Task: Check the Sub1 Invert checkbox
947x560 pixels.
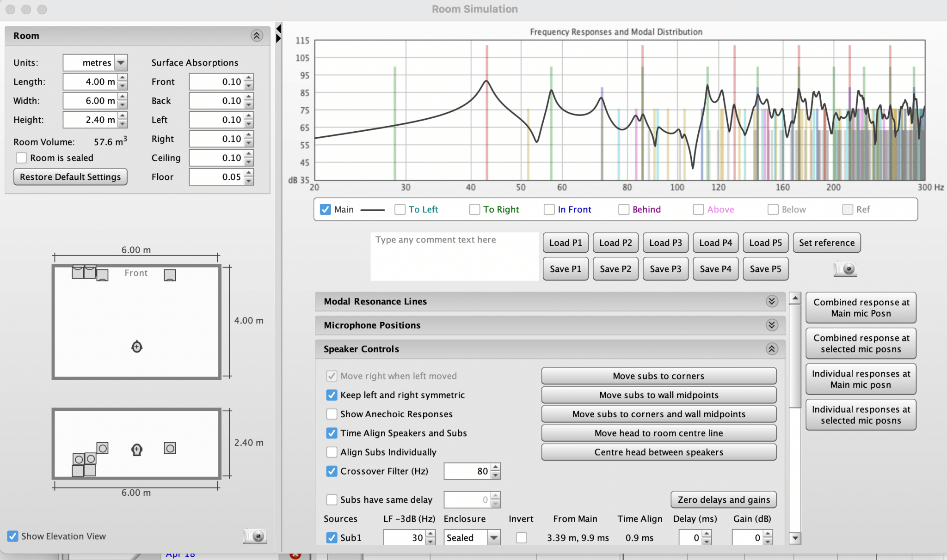Action: click(522, 538)
